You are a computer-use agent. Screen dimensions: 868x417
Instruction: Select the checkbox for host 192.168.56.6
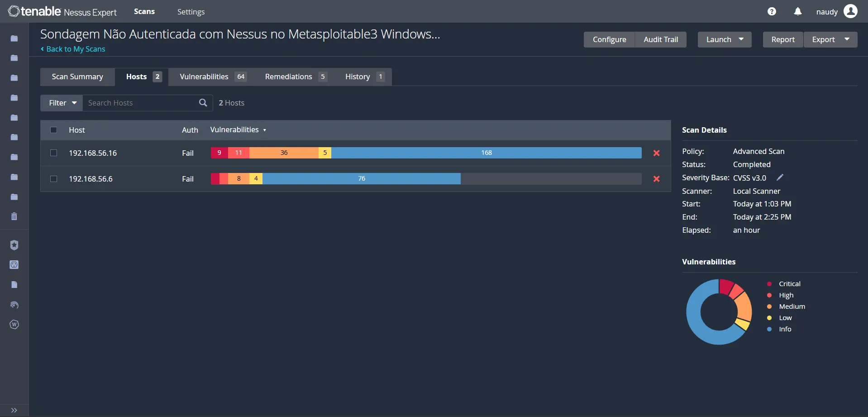click(53, 178)
